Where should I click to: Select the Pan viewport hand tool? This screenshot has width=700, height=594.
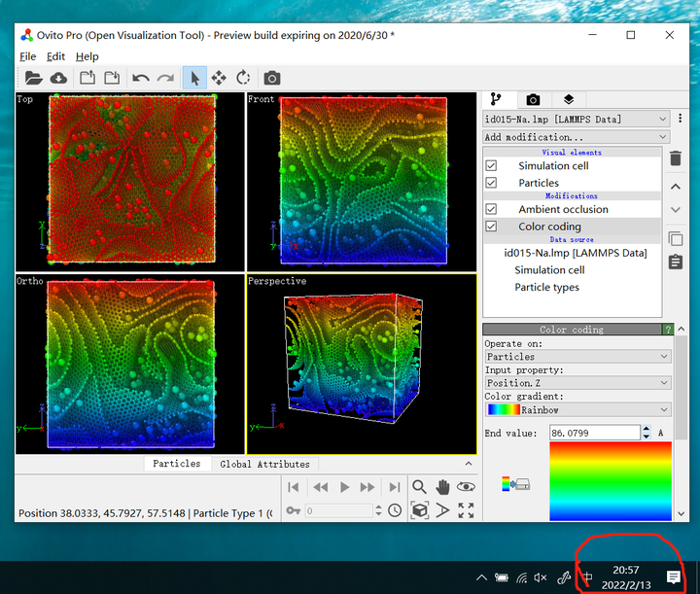pos(442,487)
